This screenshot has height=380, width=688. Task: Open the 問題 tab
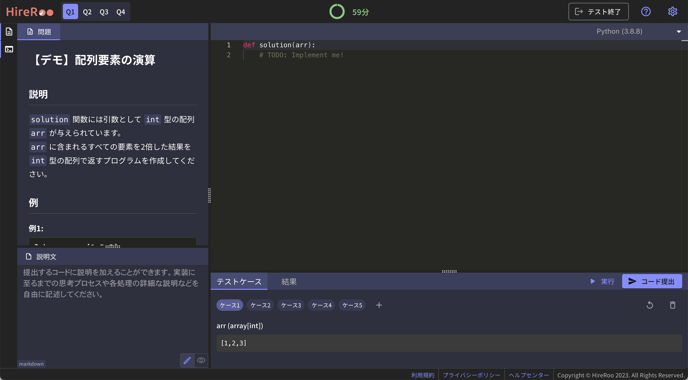(39, 32)
